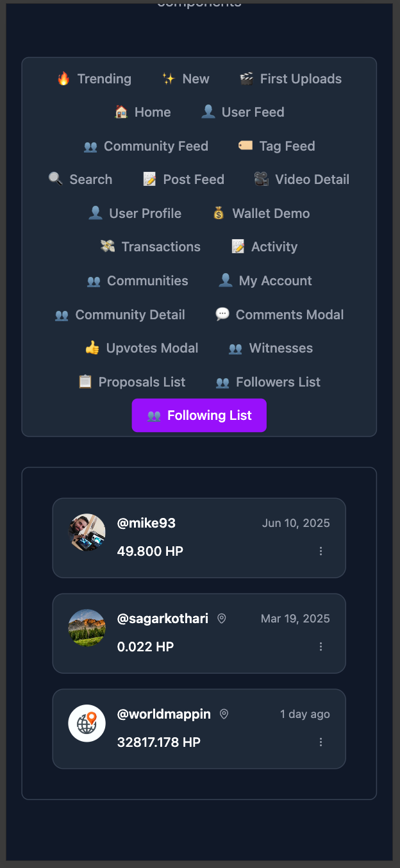Click the location pin next to @sagarkothari

pos(222,619)
